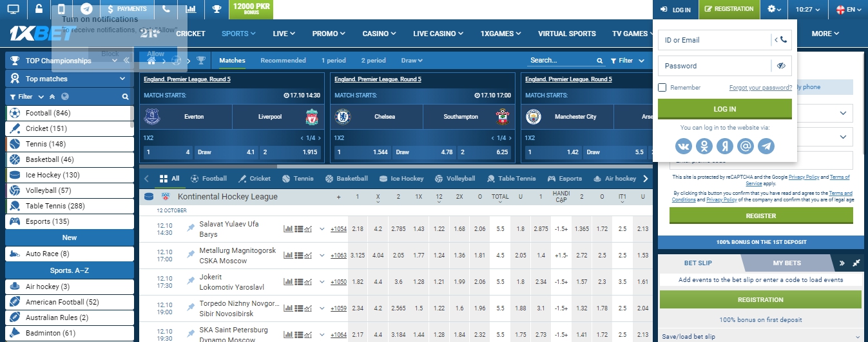This screenshot has width=868, height=342.
Task: Click the search magnifier icon in matches bar
Action: click(599, 61)
